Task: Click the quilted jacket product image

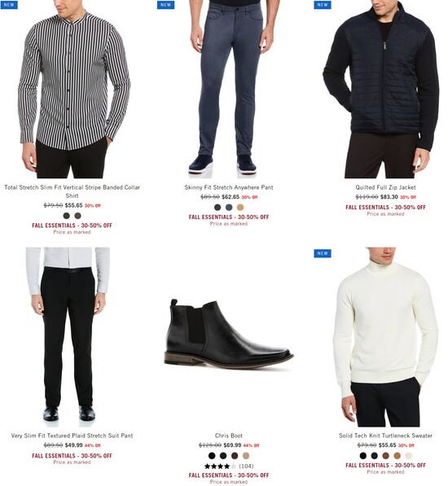Action: tap(380, 90)
